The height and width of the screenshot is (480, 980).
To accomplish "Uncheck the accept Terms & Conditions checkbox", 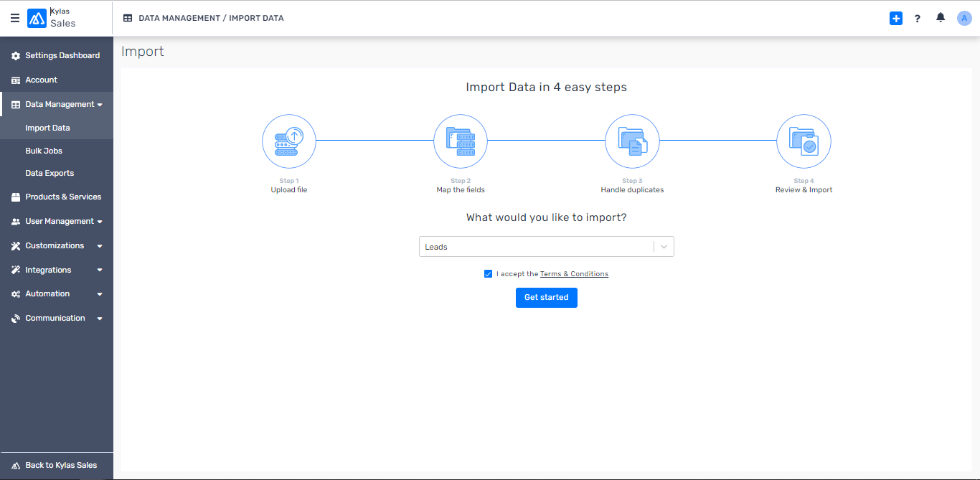I will pos(489,274).
